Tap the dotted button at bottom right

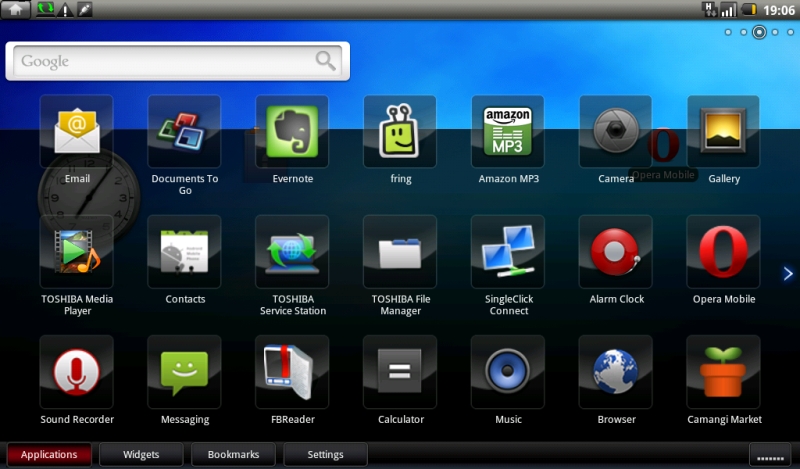click(x=770, y=455)
